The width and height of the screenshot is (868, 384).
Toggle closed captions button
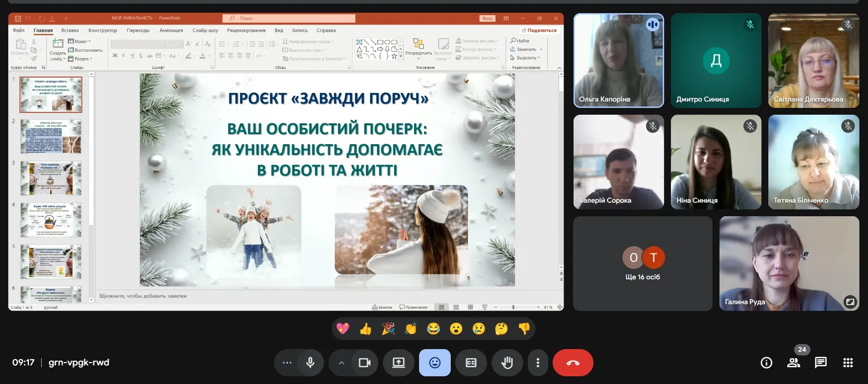pos(471,363)
